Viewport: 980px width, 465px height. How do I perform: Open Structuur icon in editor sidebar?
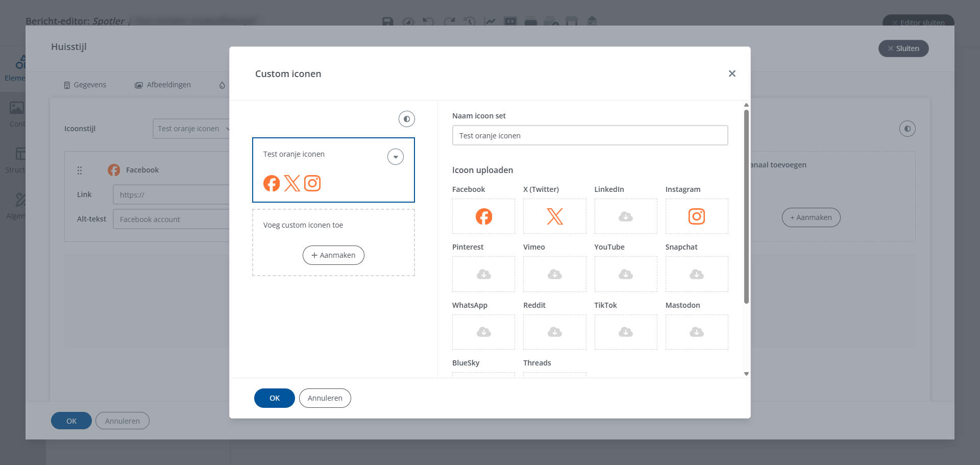(20, 154)
